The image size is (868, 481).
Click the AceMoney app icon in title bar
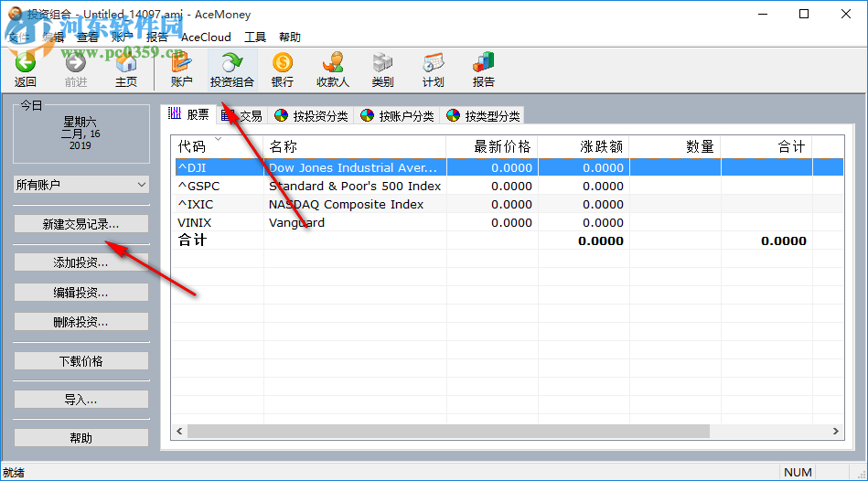[16, 14]
